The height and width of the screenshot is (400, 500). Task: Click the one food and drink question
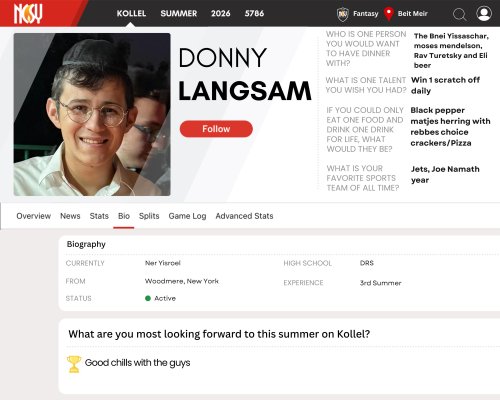pyautogui.click(x=365, y=129)
